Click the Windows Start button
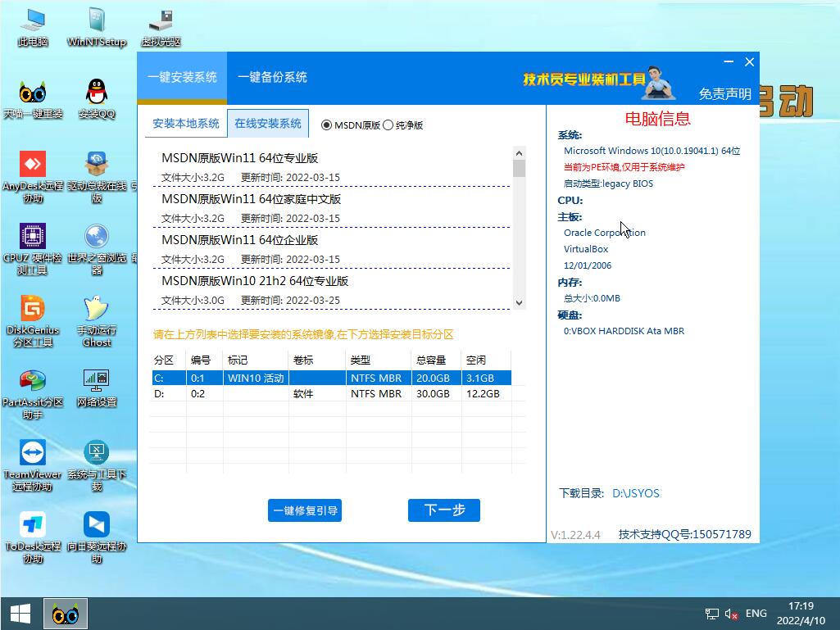 20,614
